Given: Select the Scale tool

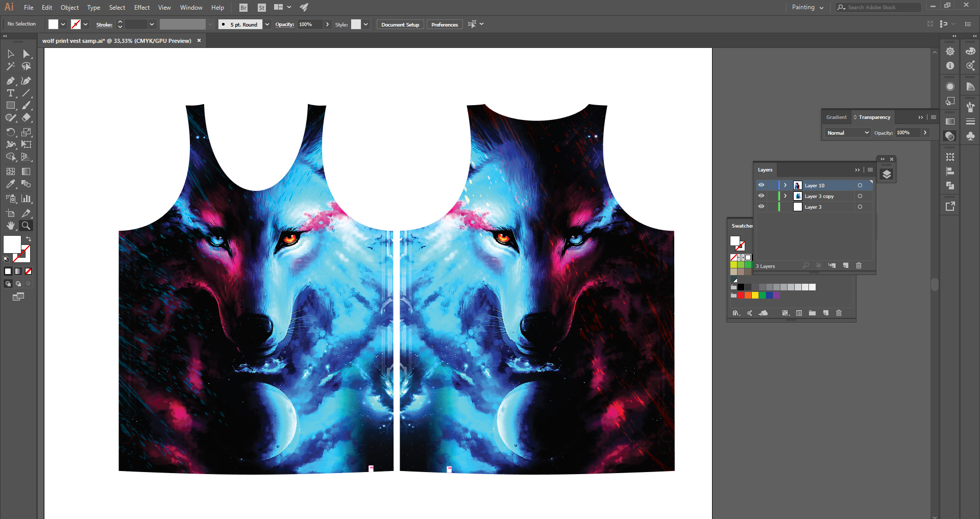Looking at the screenshot, I should click(x=26, y=132).
